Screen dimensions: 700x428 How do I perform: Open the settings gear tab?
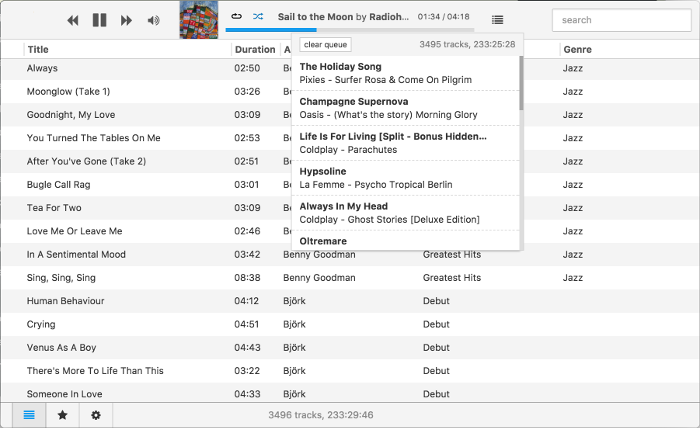pyautogui.click(x=96, y=415)
